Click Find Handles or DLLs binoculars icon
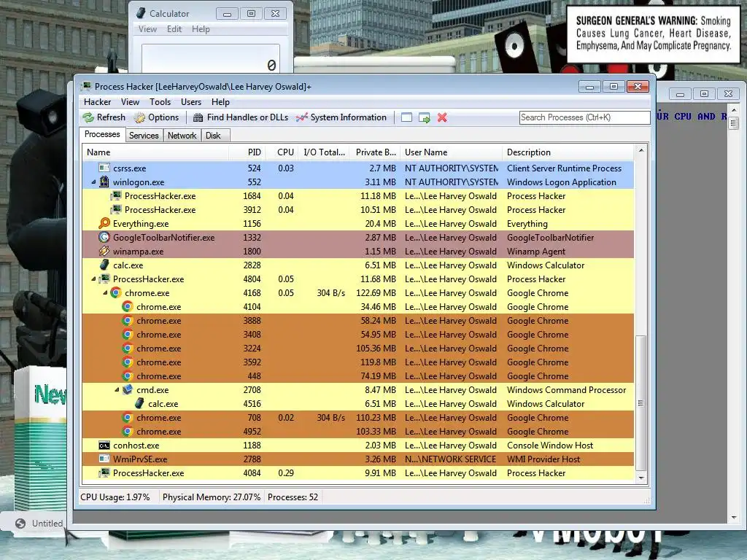The image size is (747, 560). pos(198,117)
